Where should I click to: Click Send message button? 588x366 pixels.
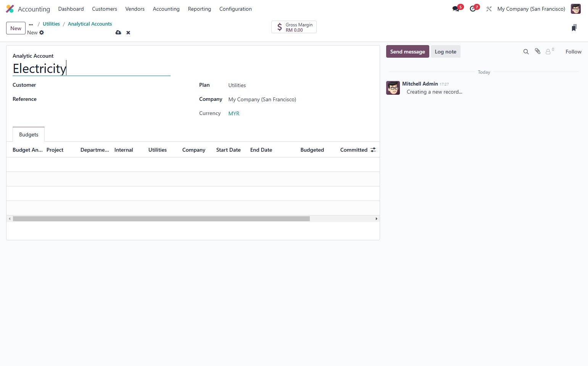(x=408, y=52)
